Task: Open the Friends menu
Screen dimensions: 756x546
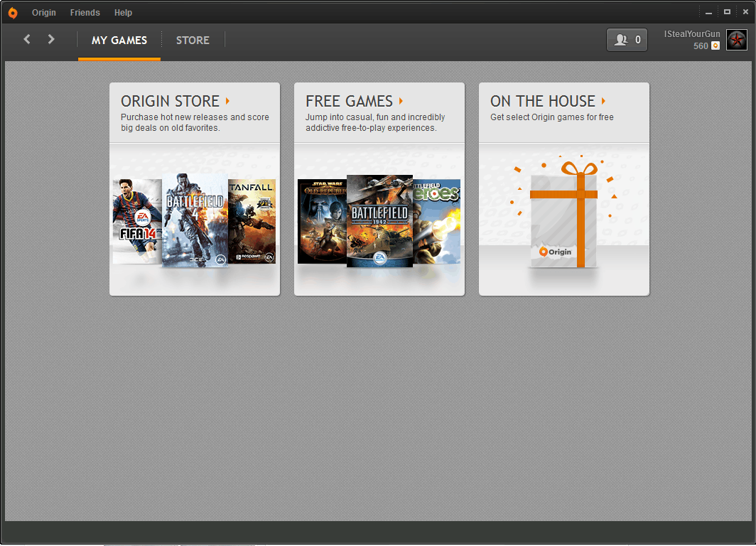Action: click(x=85, y=13)
